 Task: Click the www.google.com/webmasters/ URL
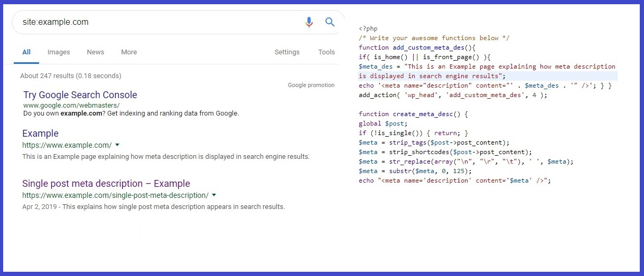pos(71,106)
